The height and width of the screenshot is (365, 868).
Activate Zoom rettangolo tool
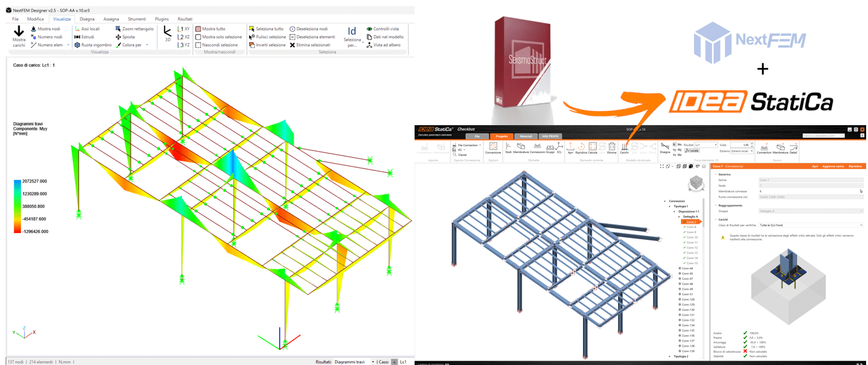[134, 28]
